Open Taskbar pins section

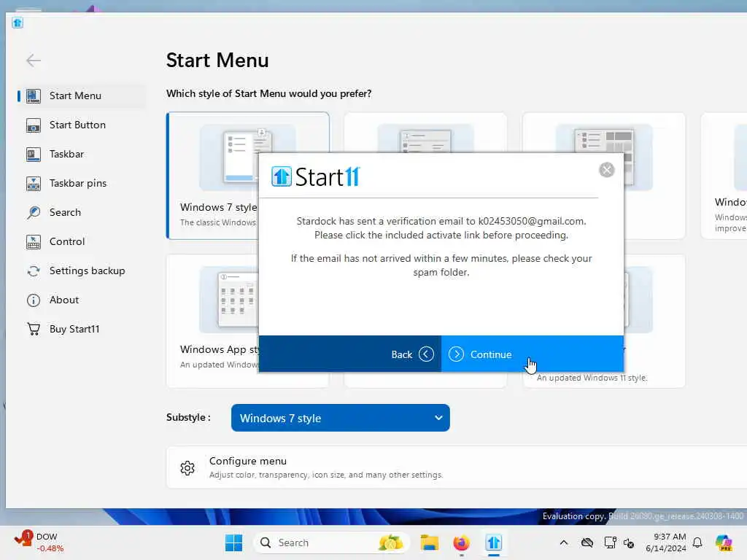point(81,183)
